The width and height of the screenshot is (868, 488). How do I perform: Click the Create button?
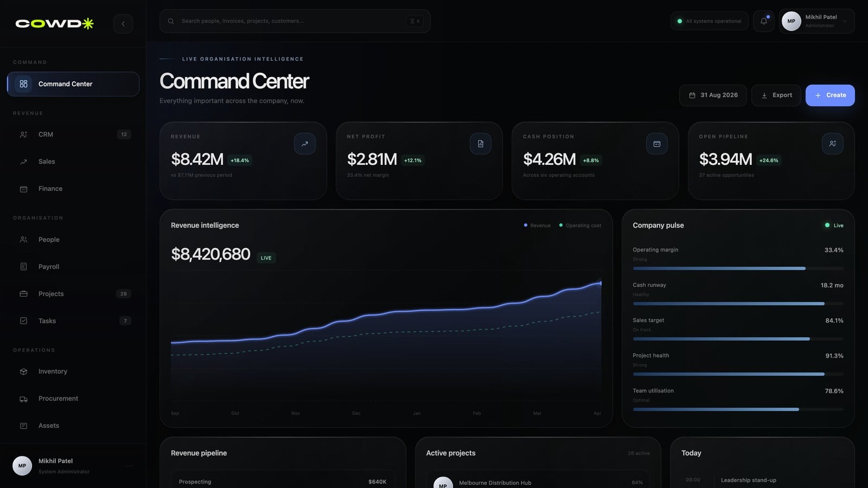(x=830, y=95)
